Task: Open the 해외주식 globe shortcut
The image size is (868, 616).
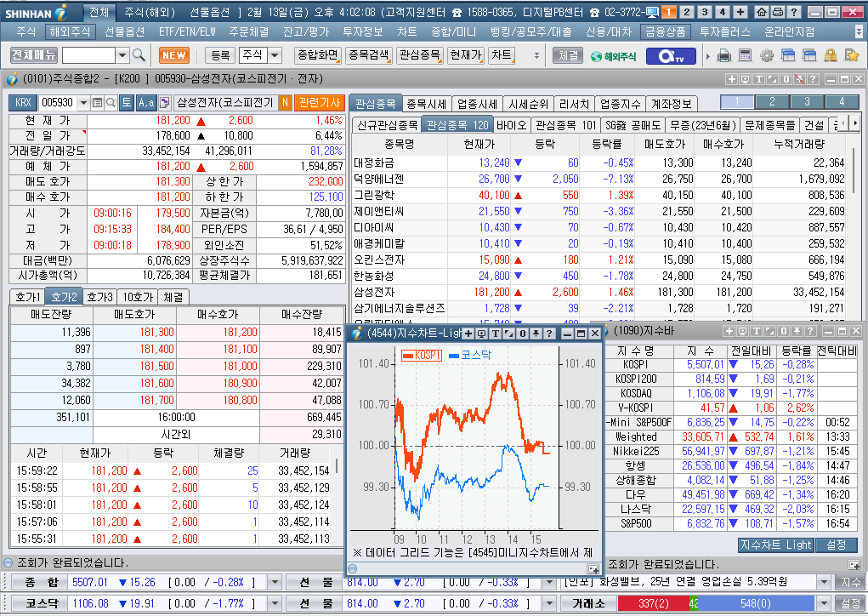Action: 613,56
